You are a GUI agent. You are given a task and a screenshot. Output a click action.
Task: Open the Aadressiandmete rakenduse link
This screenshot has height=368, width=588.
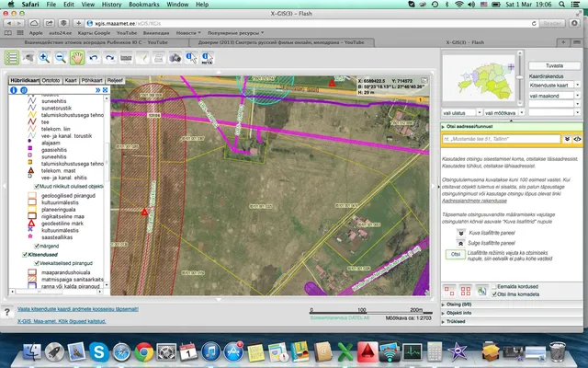coord(474,201)
